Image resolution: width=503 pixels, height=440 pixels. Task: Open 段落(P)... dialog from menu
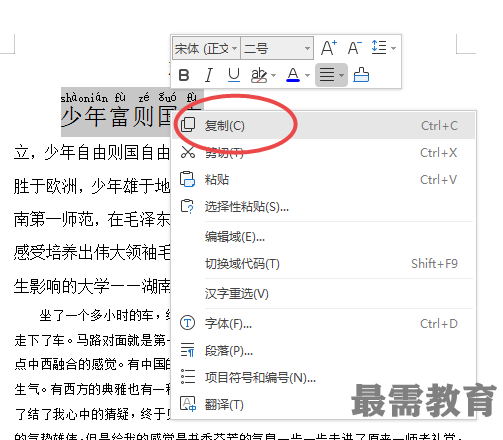pyautogui.click(x=324, y=350)
